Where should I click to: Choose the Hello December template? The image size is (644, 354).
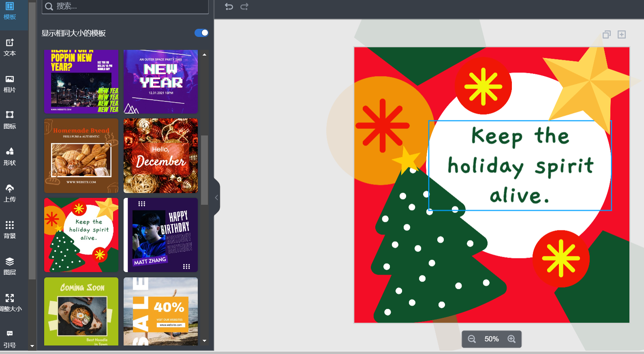point(160,156)
